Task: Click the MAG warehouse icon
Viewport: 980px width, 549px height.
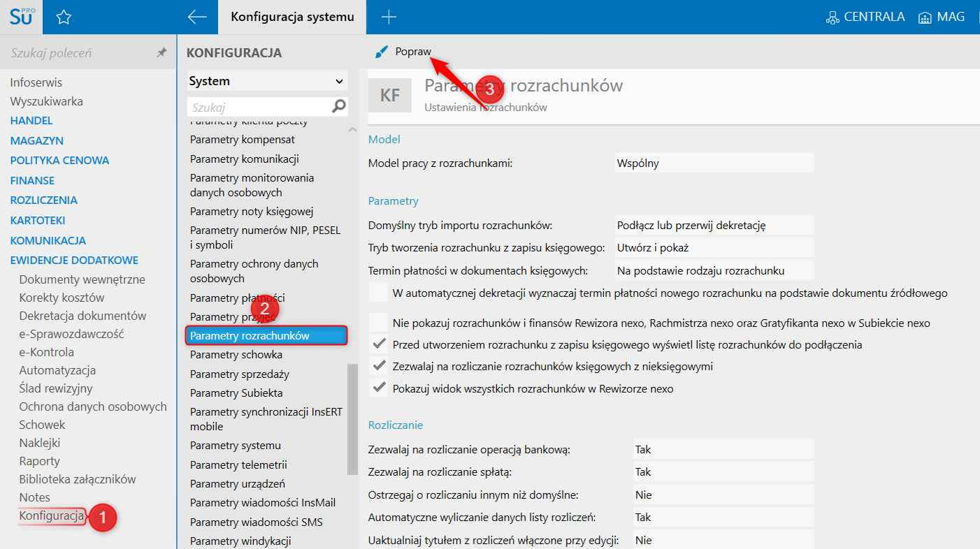Action: click(x=925, y=17)
